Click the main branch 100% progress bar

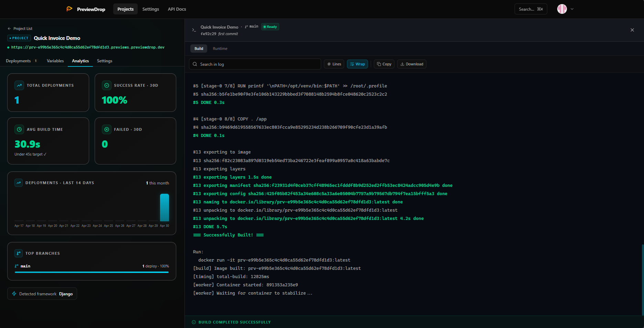pyautogui.click(x=91, y=272)
